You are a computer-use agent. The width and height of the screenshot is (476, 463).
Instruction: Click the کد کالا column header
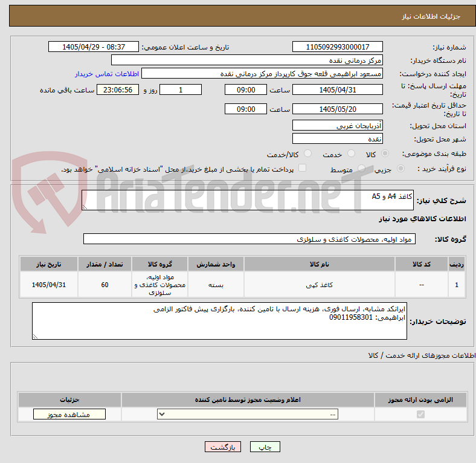pyautogui.click(x=422, y=264)
